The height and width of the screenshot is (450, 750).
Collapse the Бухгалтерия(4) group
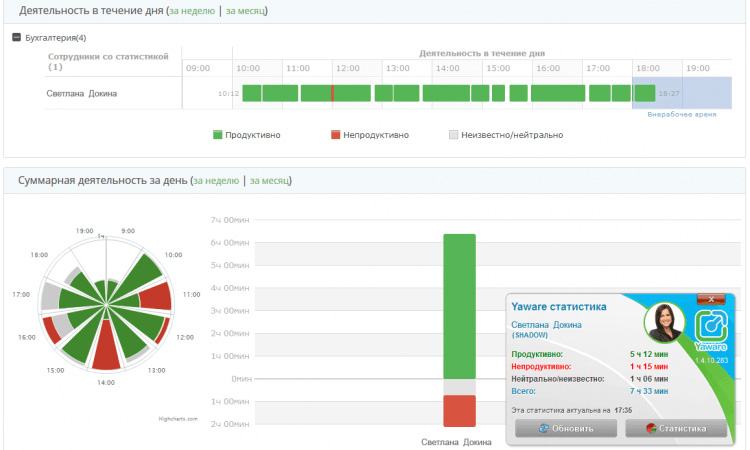[16, 37]
